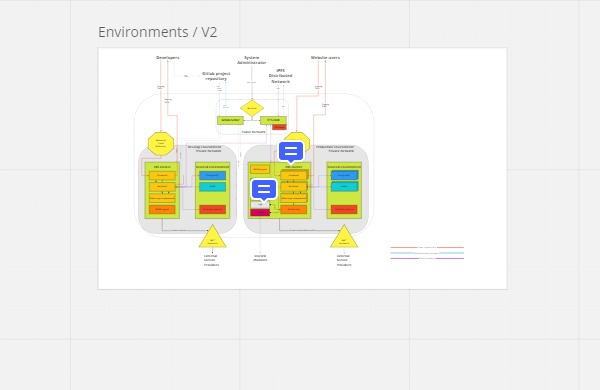
Task: Open the upper blue comment bubble
Action: (x=291, y=152)
